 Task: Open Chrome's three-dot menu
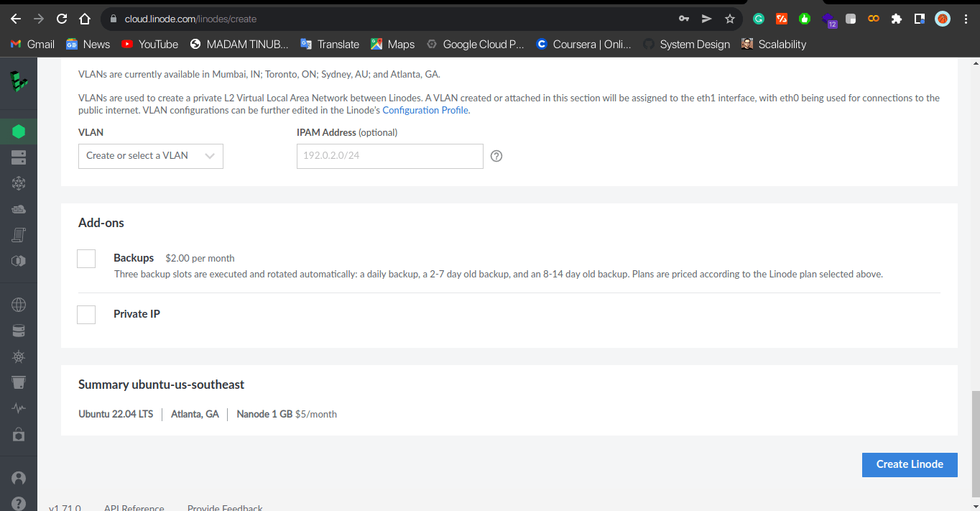click(966, 19)
